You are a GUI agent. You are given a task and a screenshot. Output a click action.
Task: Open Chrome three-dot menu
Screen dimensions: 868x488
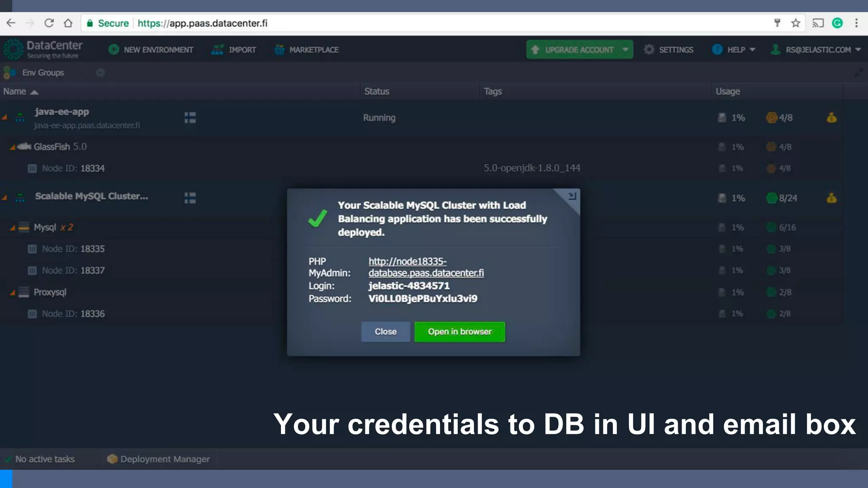pyautogui.click(x=857, y=23)
